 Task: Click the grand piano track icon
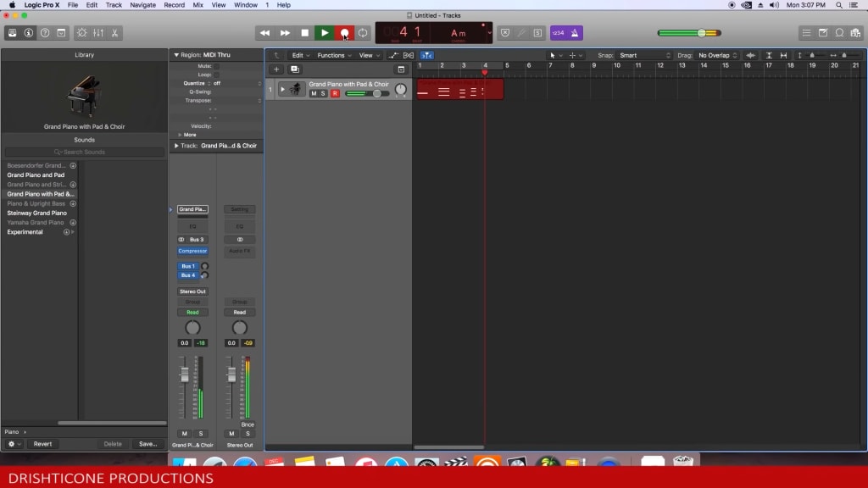(x=296, y=88)
